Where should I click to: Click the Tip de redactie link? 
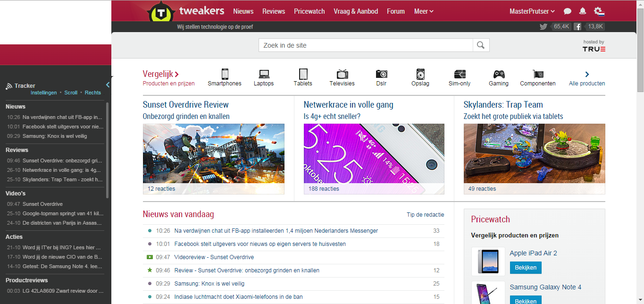click(x=426, y=215)
